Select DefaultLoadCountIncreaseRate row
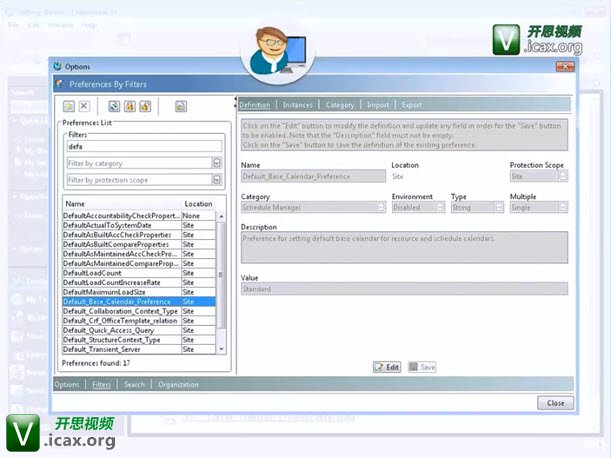The height and width of the screenshot is (458, 611). pyautogui.click(x=139, y=283)
